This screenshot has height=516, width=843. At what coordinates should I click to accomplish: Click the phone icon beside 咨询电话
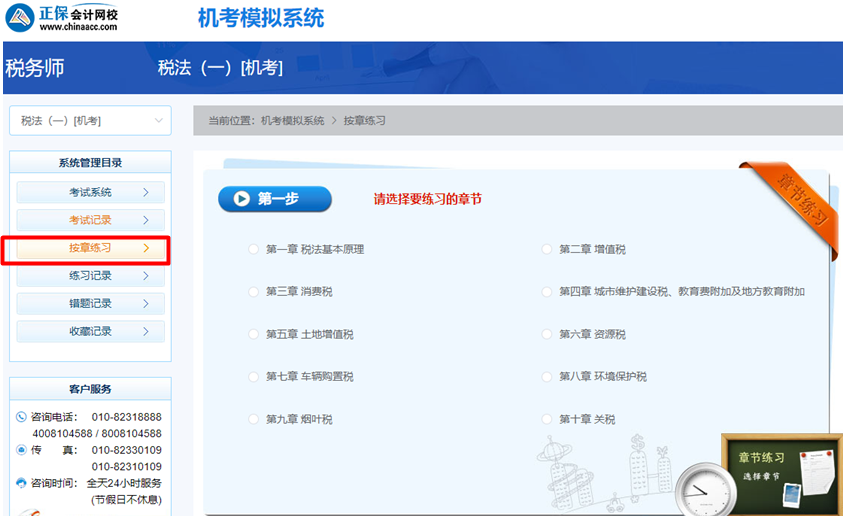[21, 417]
